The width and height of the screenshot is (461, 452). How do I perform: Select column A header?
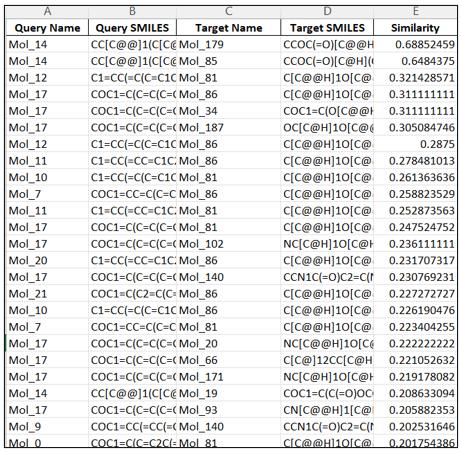point(47,12)
